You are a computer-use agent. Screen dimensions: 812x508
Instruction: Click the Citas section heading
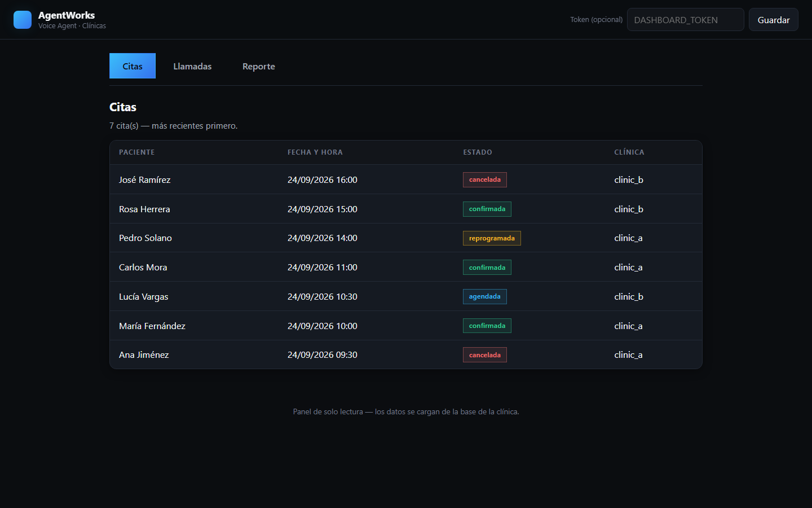123,107
